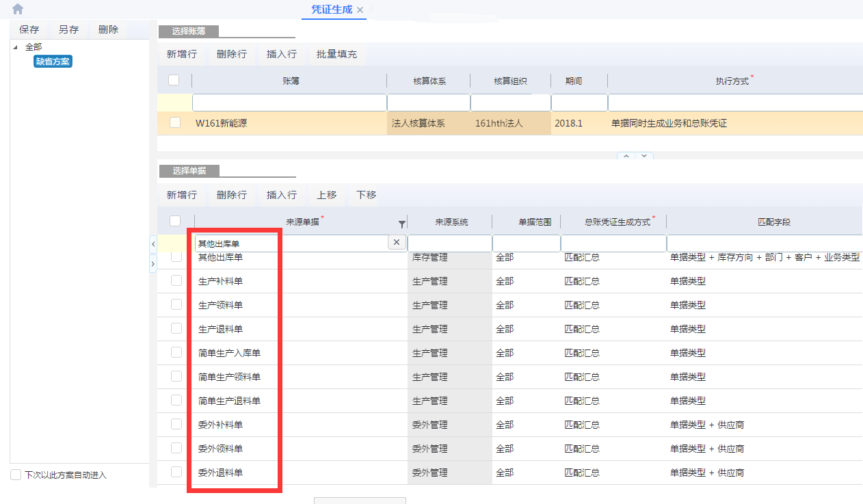The width and height of the screenshot is (863, 504).
Task: Click the up chevron on the splitter
Action: (626, 156)
